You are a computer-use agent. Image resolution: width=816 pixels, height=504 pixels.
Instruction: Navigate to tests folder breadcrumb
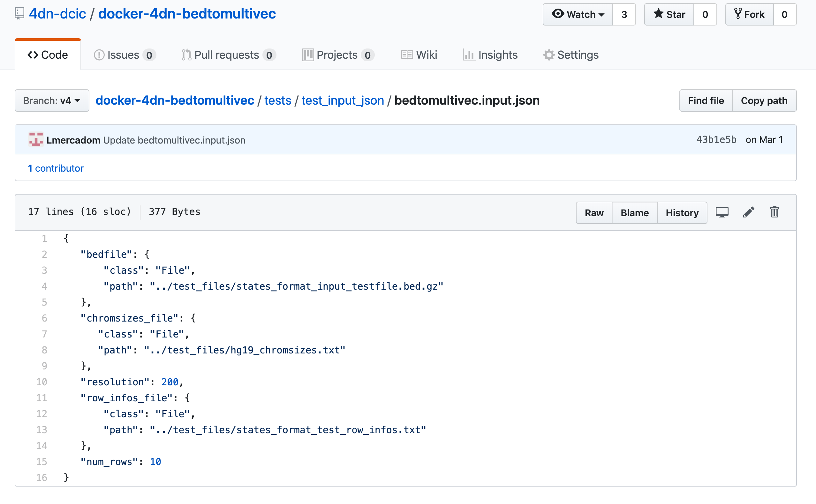tap(278, 100)
